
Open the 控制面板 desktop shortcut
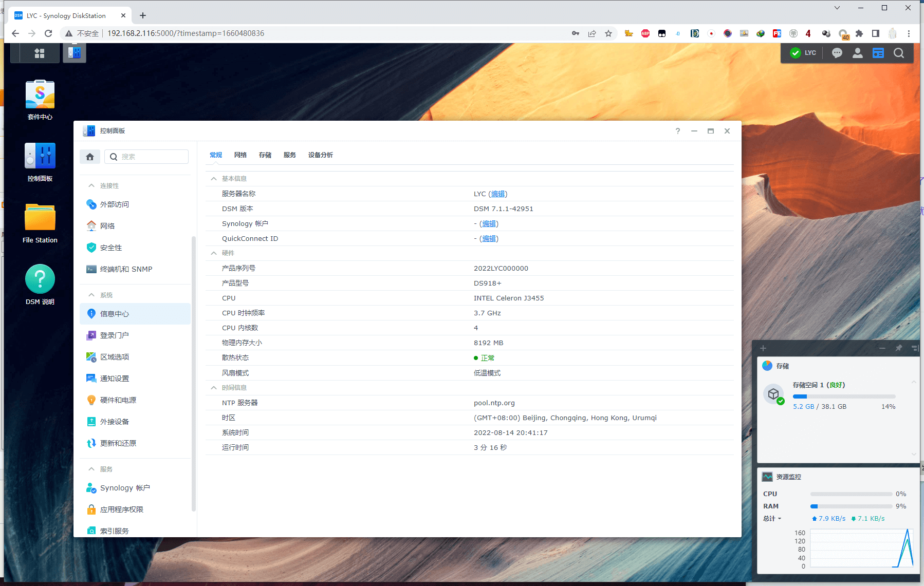[40, 162]
